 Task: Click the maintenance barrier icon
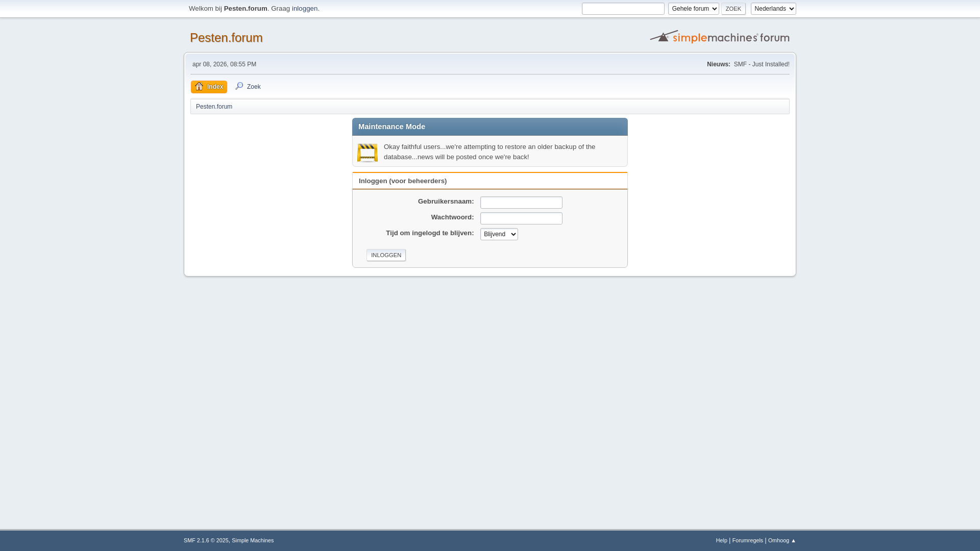(367, 153)
